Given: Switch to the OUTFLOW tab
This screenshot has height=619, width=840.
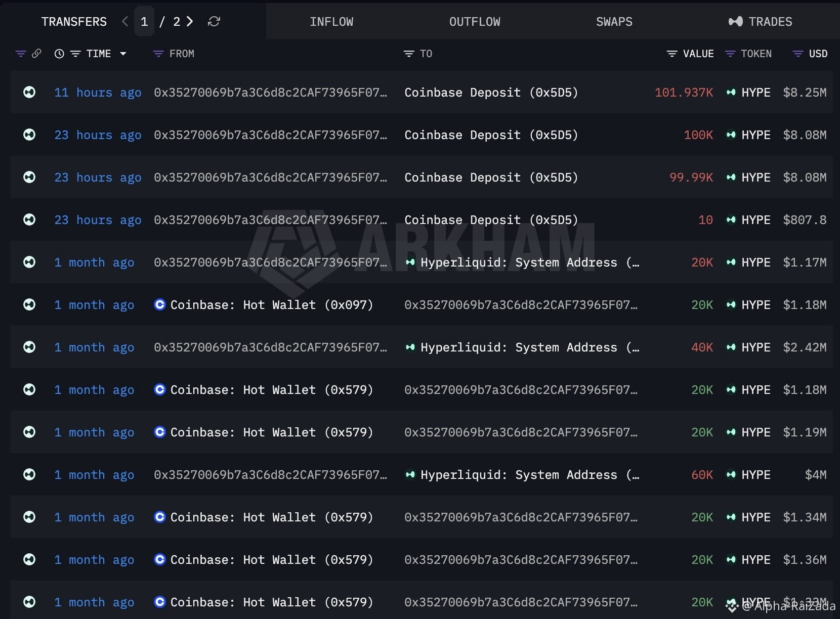Looking at the screenshot, I should click(x=475, y=22).
